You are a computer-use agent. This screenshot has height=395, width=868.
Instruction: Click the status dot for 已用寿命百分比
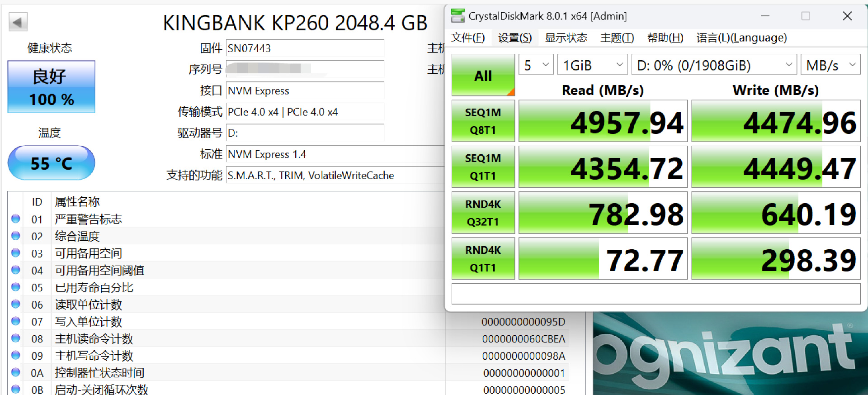pyautogui.click(x=16, y=287)
